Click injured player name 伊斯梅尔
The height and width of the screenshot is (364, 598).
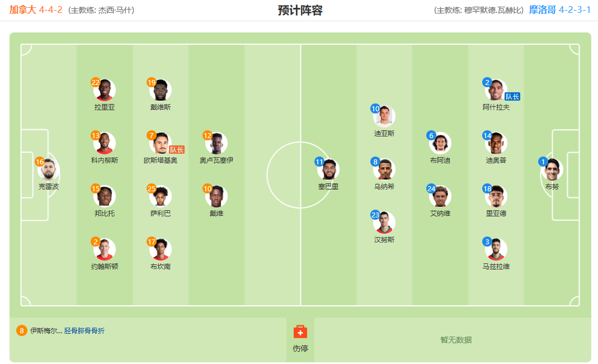click(46, 331)
